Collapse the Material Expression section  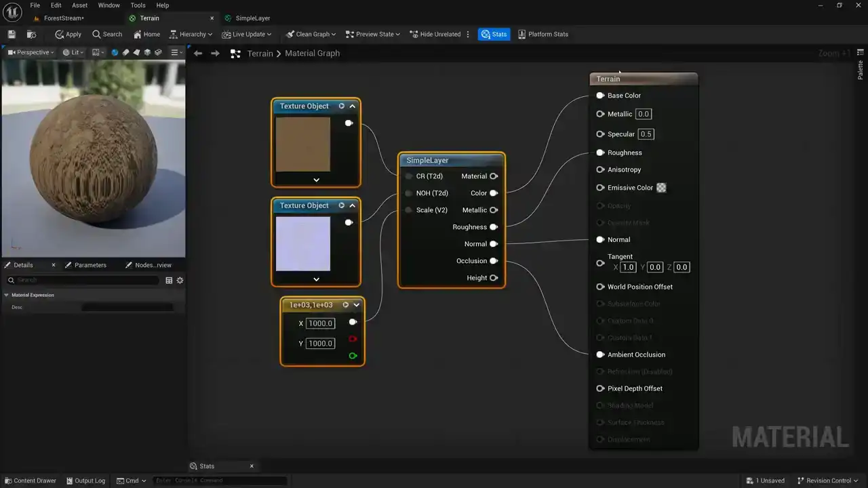click(6, 295)
